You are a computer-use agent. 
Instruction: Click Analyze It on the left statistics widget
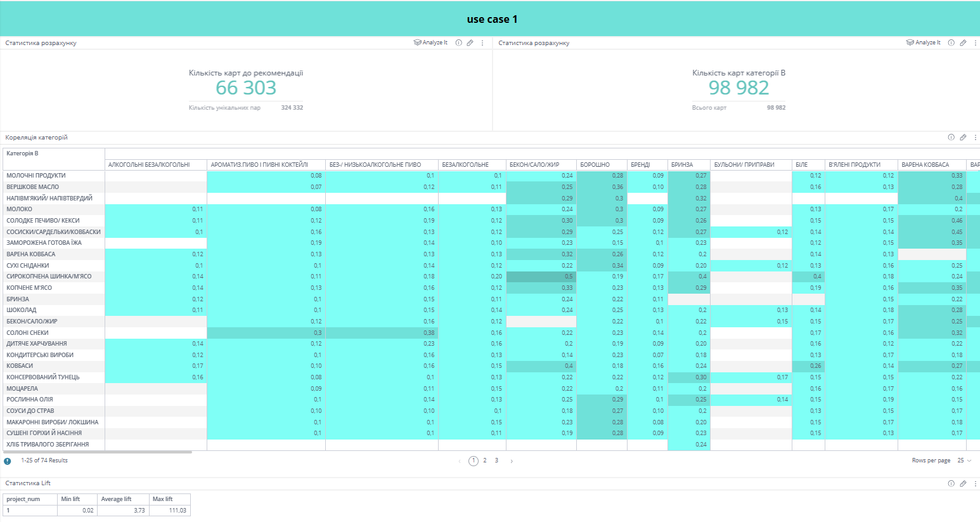(x=430, y=42)
